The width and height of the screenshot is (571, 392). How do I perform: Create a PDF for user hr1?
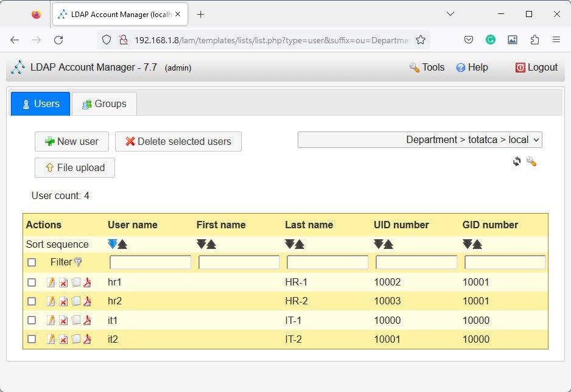click(x=87, y=282)
